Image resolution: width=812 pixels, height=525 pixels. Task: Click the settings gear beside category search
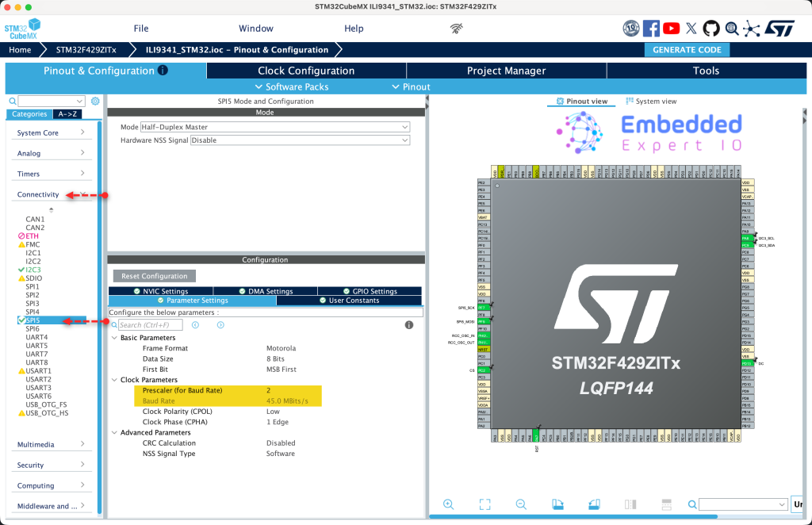pyautogui.click(x=95, y=102)
